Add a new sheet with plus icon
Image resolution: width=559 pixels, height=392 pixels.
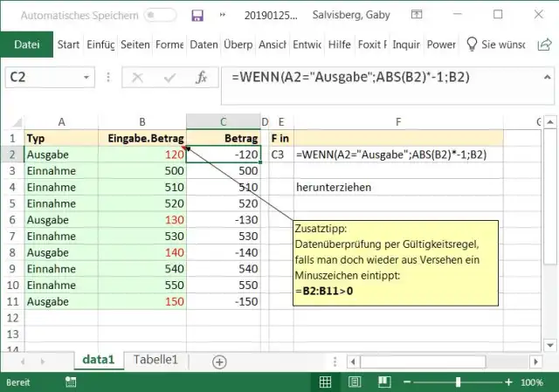pos(219,361)
